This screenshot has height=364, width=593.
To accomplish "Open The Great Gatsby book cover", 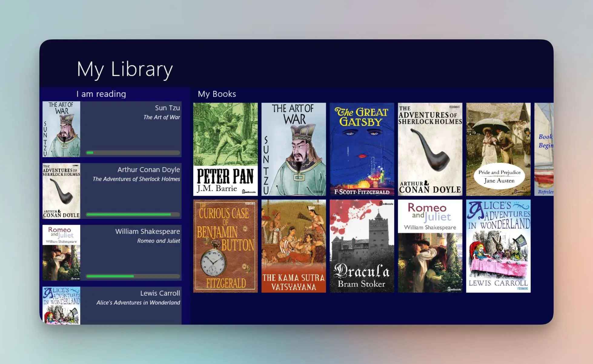I will tap(362, 149).
